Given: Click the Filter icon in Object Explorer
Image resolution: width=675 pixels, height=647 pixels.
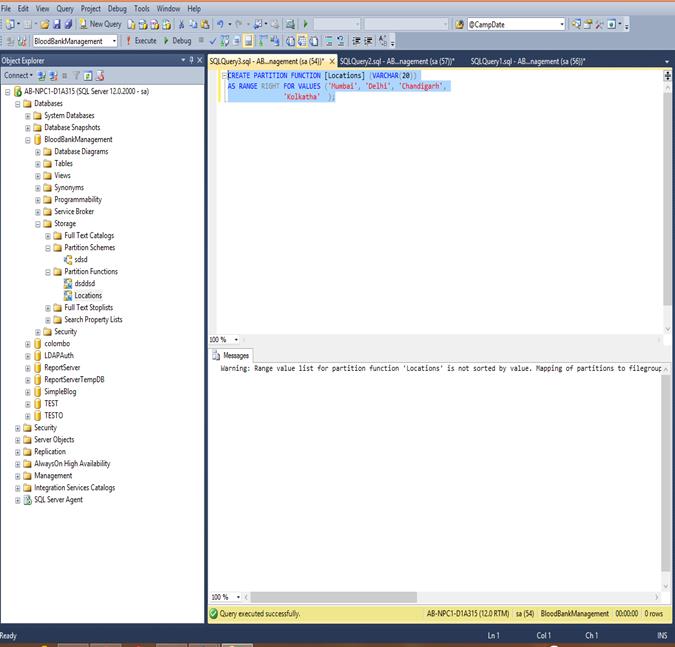Looking at the screenshot, I should [77, 75].
